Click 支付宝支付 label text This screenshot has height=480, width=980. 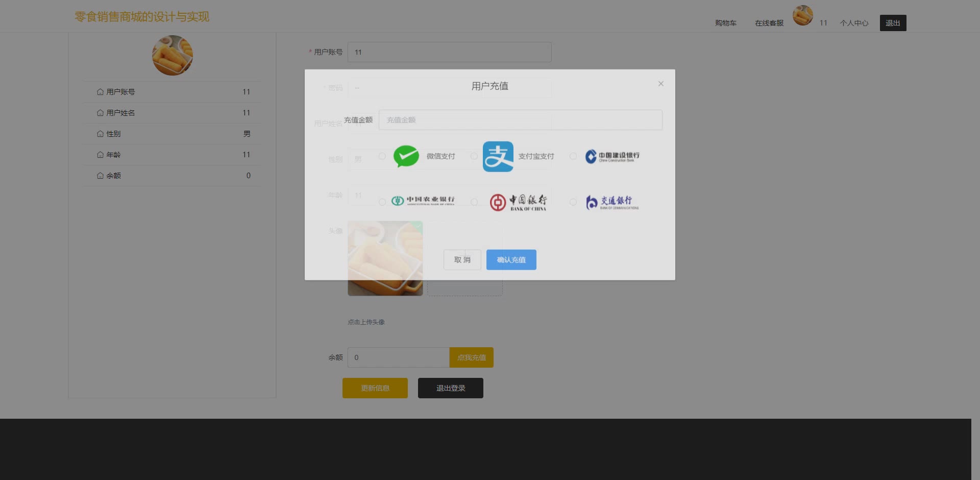tap(536, 156)
